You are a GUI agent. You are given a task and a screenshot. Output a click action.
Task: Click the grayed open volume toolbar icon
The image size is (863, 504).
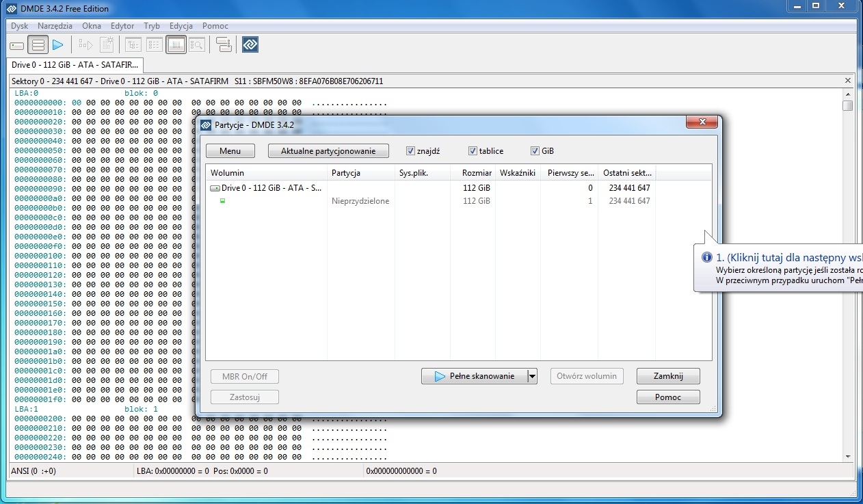(x=85, y=45)
